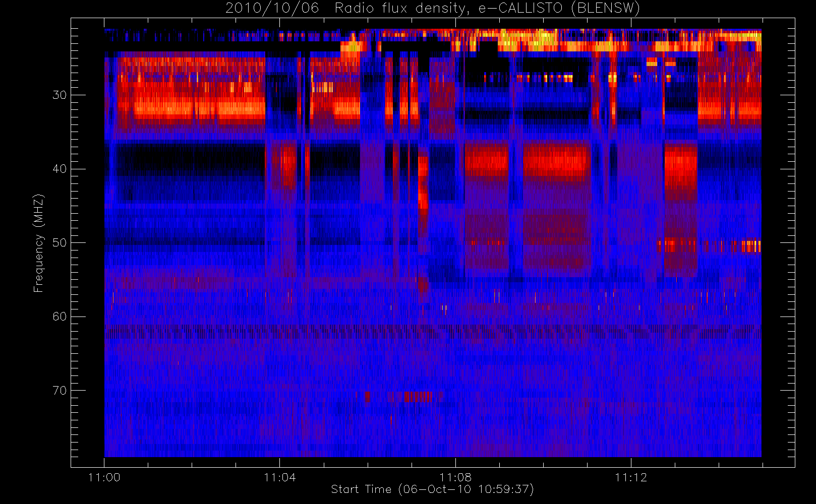This screenshot has width=816, height=504.
Task: Click the 'Frequency (MHZ)' axis label
Action: 39,243
